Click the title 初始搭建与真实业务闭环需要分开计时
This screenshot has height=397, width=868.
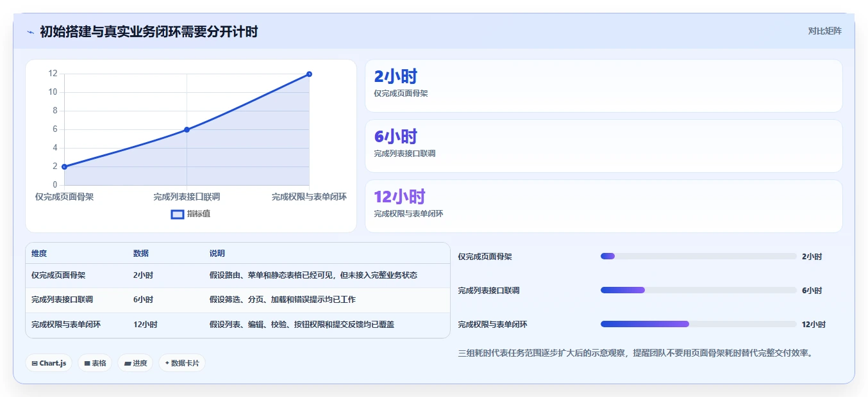coord(149,31)
